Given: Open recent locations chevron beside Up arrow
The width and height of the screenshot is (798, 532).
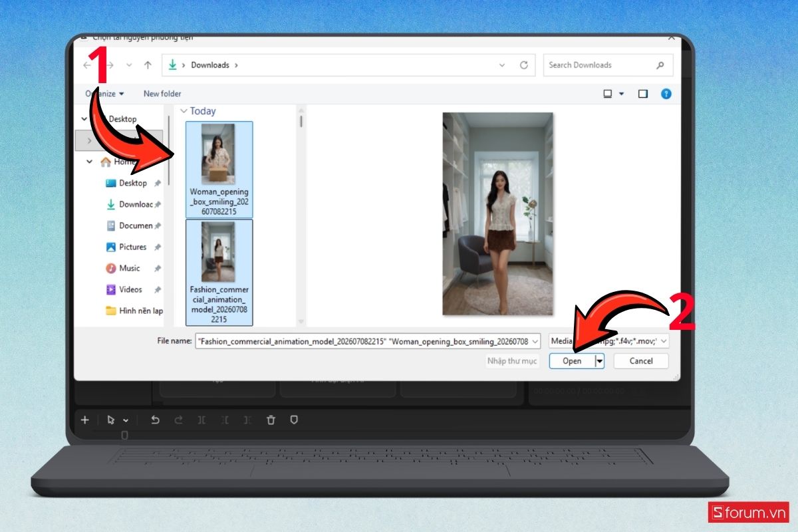Looking at the screenshot, I should (x=130, y=65).
